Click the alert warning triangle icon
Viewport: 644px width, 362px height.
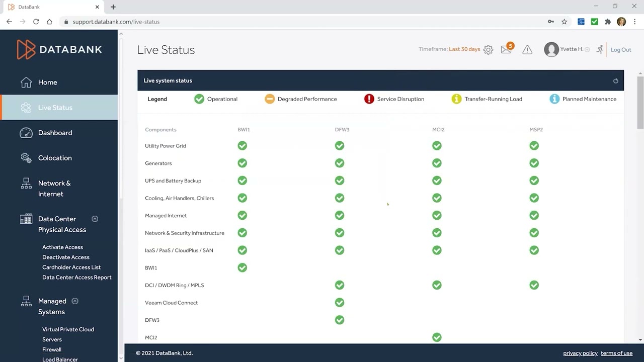[x=527, y=49]
